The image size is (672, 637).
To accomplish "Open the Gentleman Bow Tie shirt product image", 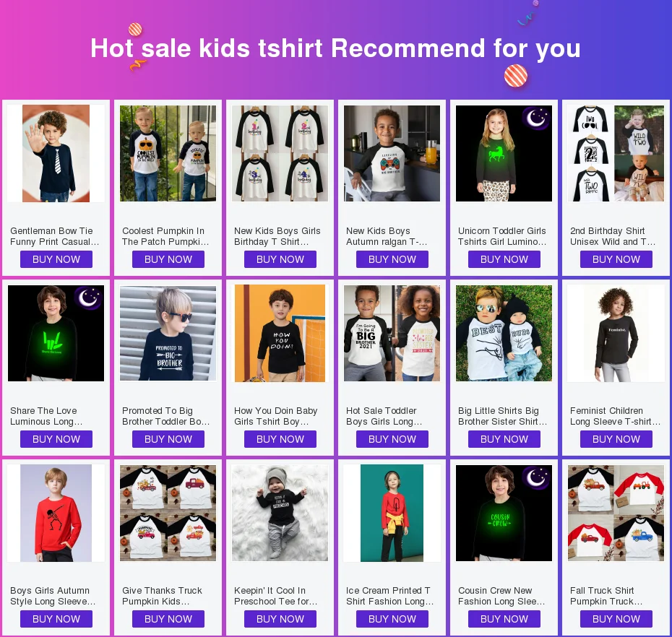I will pyautogui.click(x=56, y=153).
